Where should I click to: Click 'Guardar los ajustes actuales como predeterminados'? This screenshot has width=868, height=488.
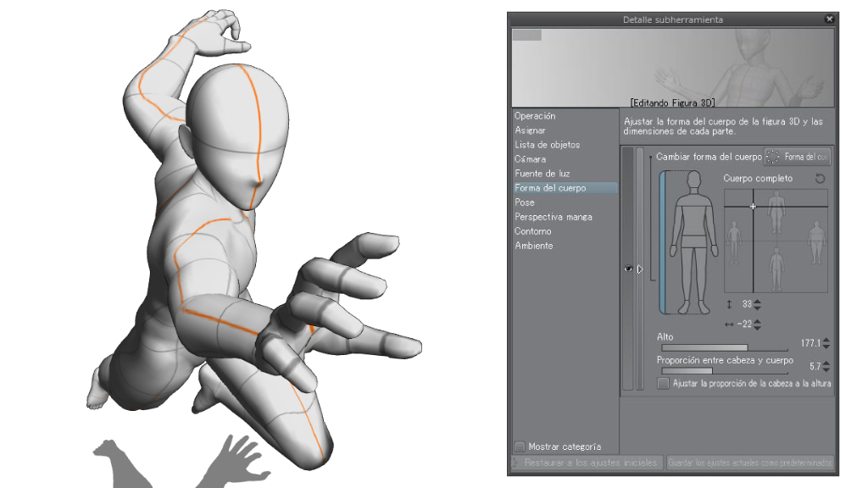750,463
